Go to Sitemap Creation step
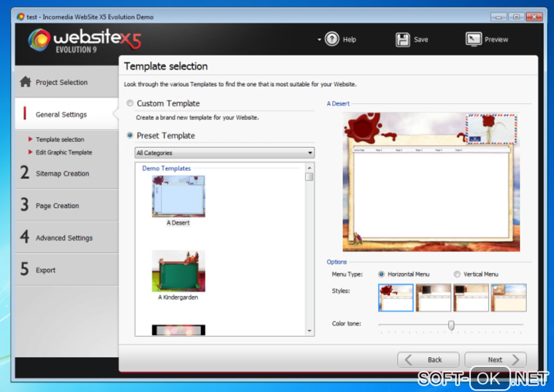This screenshot has width=554, height=392. [67, 173]
